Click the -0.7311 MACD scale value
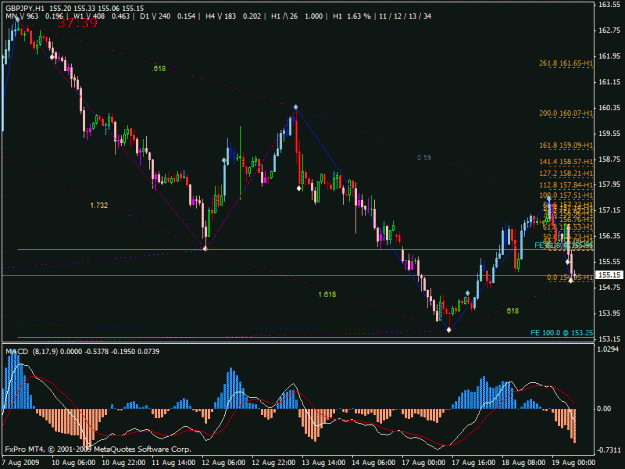This screenshot has width=625, height=469. point(609,450)
